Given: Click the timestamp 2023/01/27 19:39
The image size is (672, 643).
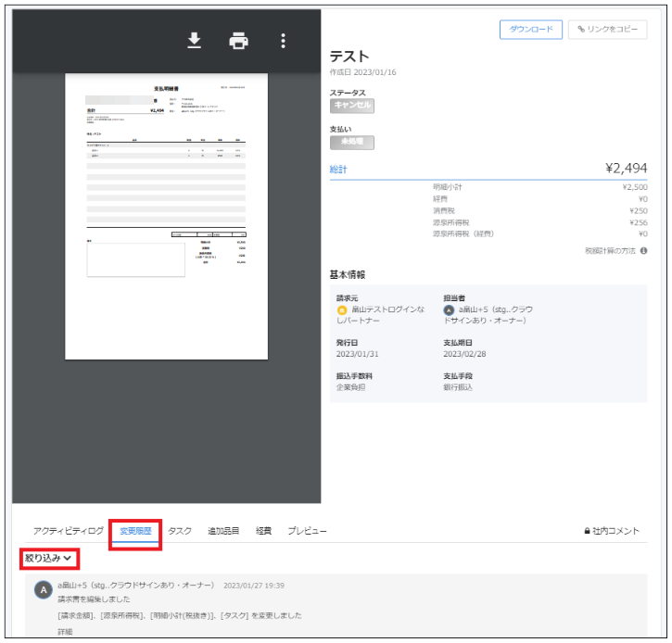Looking at the screenshot, I should (x=254, y=586).
